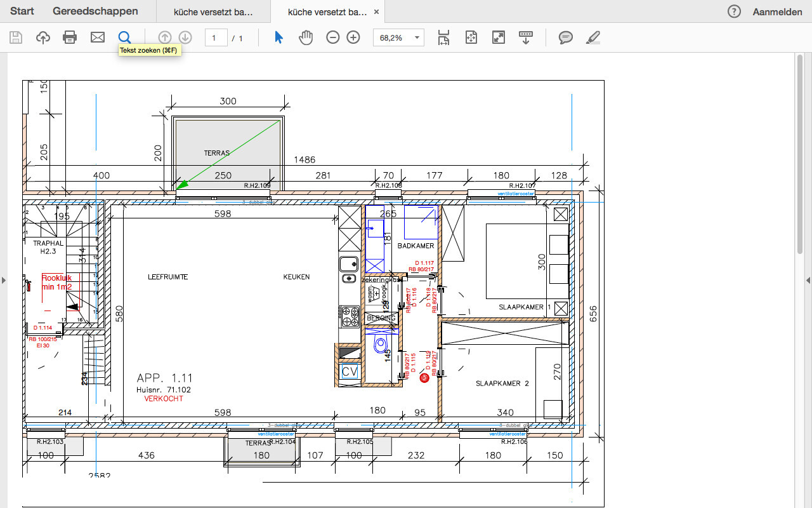
Task: Click the Aanmelden sign-in button
Action: (777, 12)
